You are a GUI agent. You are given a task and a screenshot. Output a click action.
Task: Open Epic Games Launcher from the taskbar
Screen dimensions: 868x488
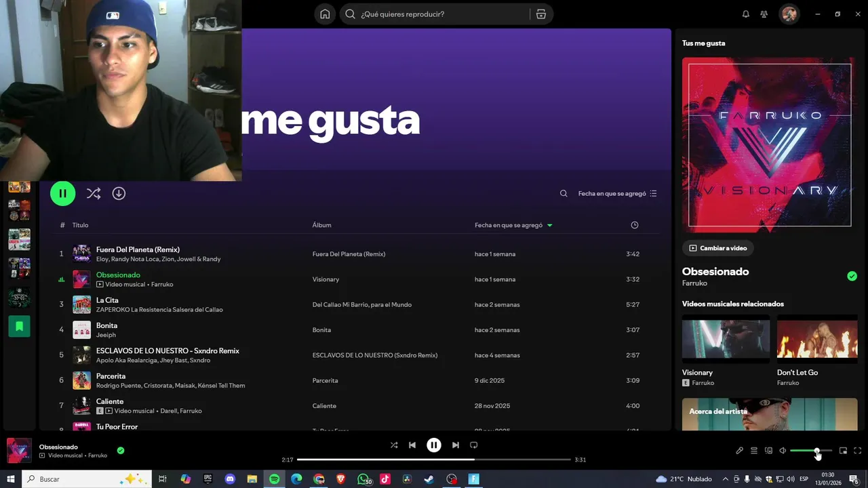coord(208,479)
